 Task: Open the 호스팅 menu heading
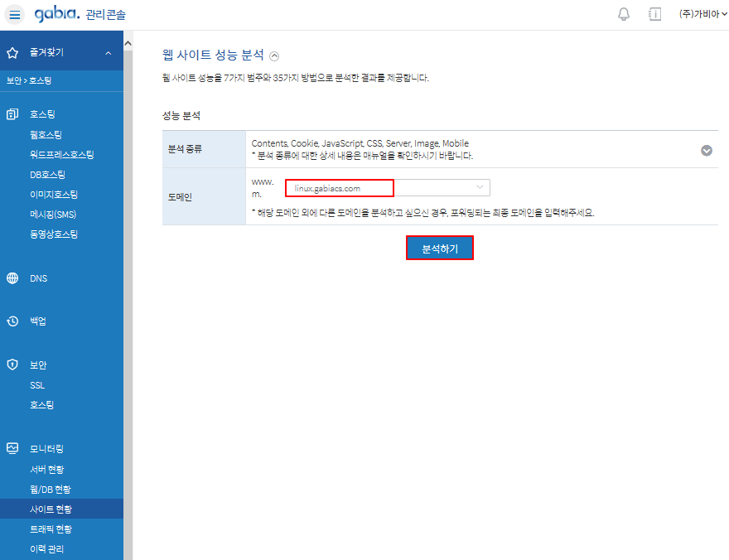[x=42, y=114]
